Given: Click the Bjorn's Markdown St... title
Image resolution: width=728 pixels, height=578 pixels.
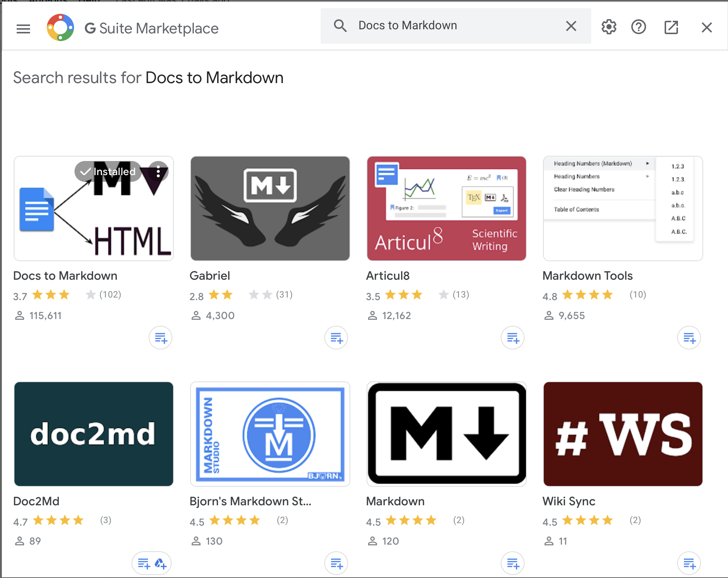Looking at the screenshot, I should (251, 501).
